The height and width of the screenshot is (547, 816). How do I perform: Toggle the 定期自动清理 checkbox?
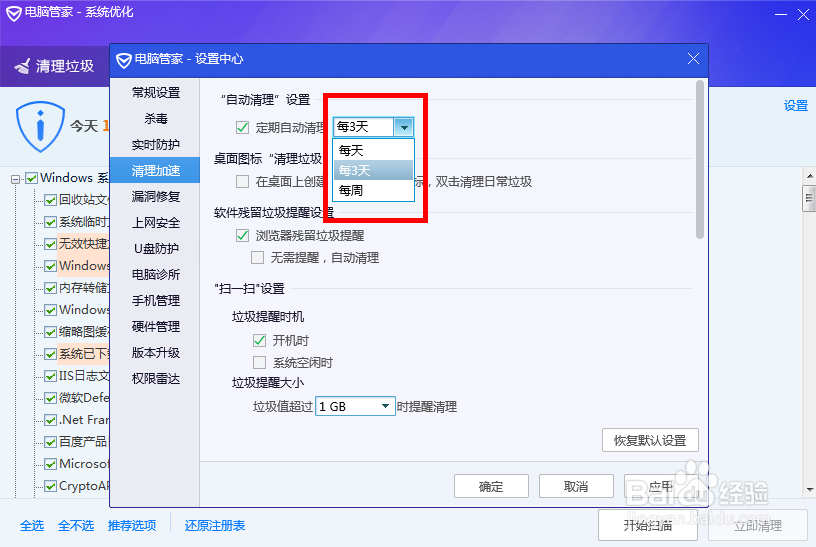[x=243, y=128]
